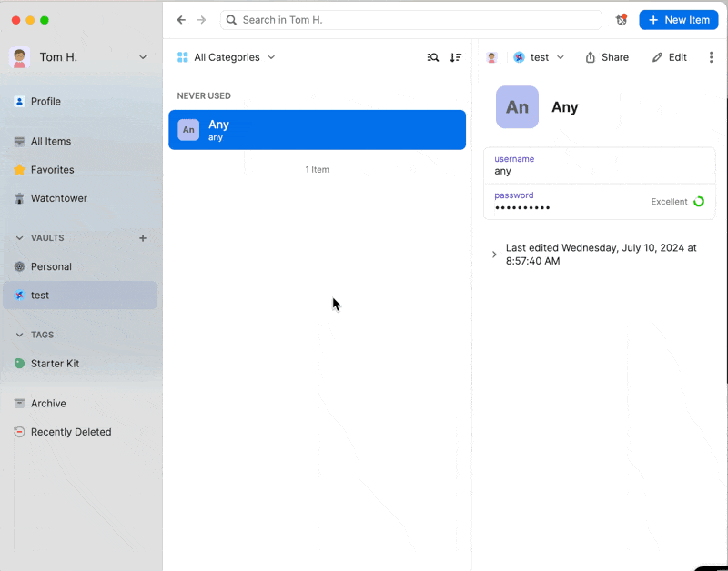Open the notifications bell icon
Viewport: 728px width, 571px height.
pos(622,20)
